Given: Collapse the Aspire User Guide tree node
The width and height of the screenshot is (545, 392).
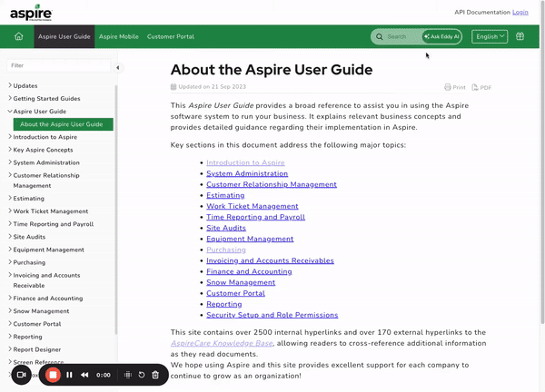Looking at the screenshot, I should [x=10, y=111].
